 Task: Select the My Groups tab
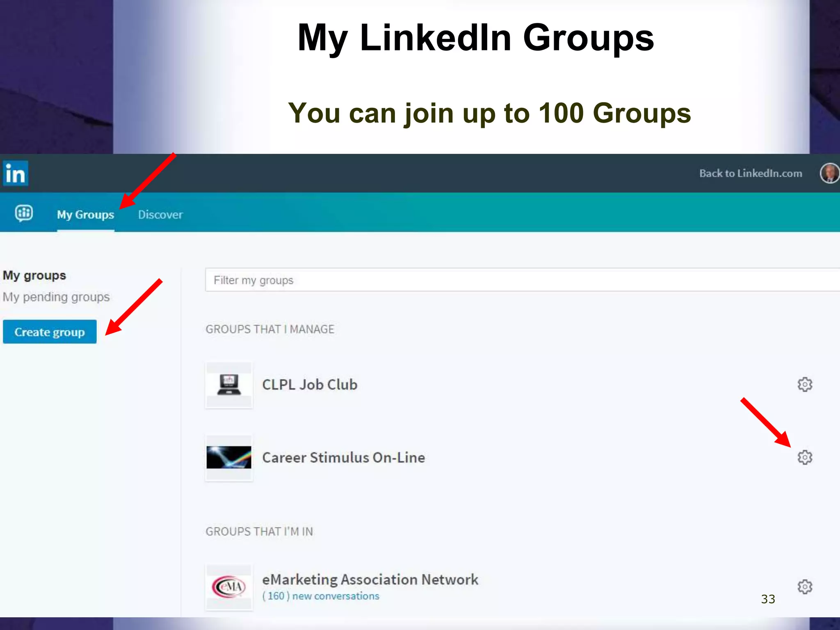85,215
